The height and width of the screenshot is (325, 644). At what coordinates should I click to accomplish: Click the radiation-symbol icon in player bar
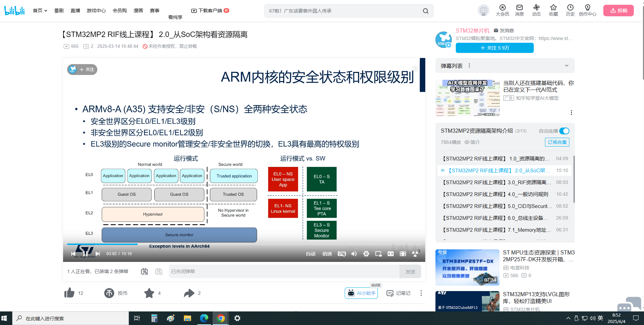coord(415,254)
